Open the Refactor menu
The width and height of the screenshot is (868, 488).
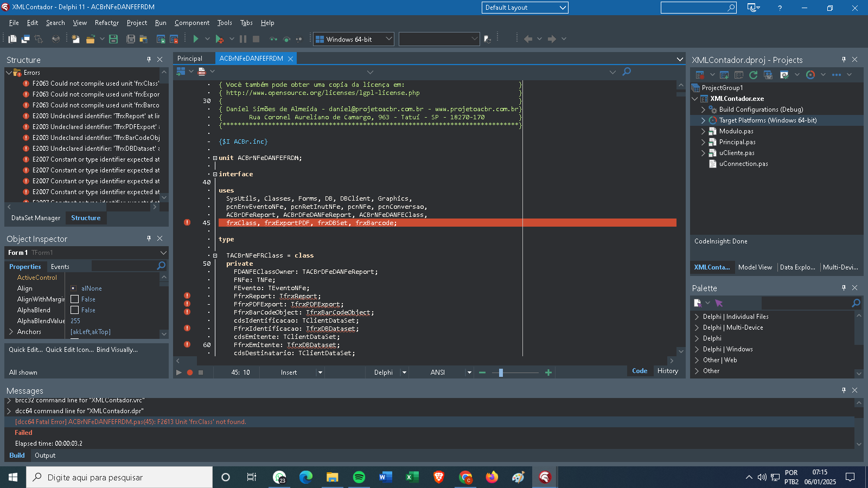[107, 23]
